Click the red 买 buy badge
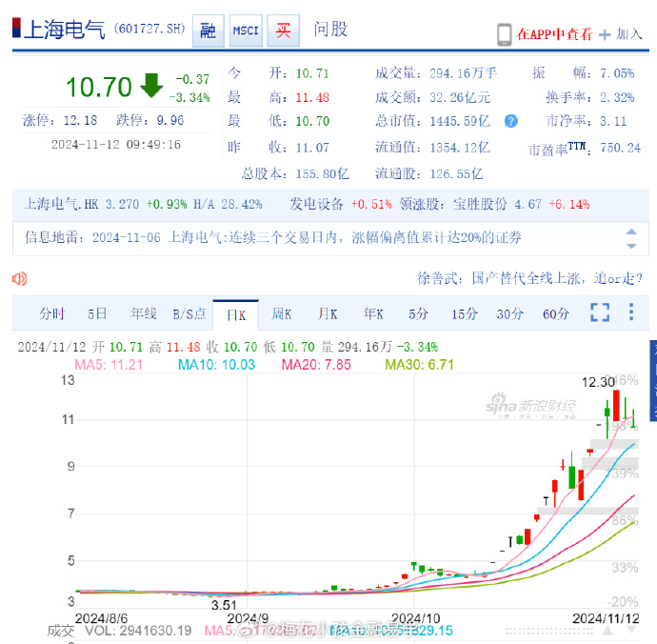The image size is (657, 644). (x=283, y=30)
